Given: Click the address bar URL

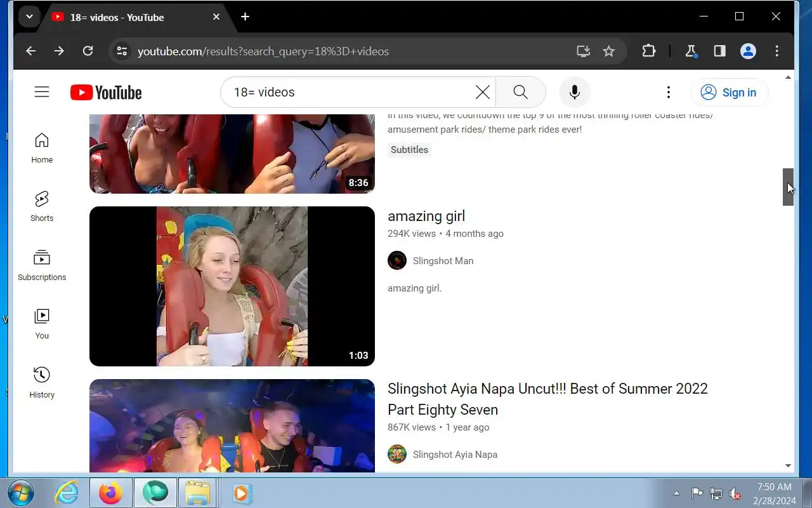Looking at the screenshot, I should [x=263, y=51].
